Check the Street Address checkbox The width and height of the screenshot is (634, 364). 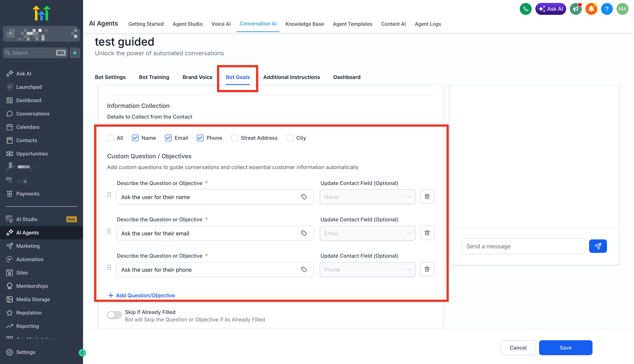[234, 138]
